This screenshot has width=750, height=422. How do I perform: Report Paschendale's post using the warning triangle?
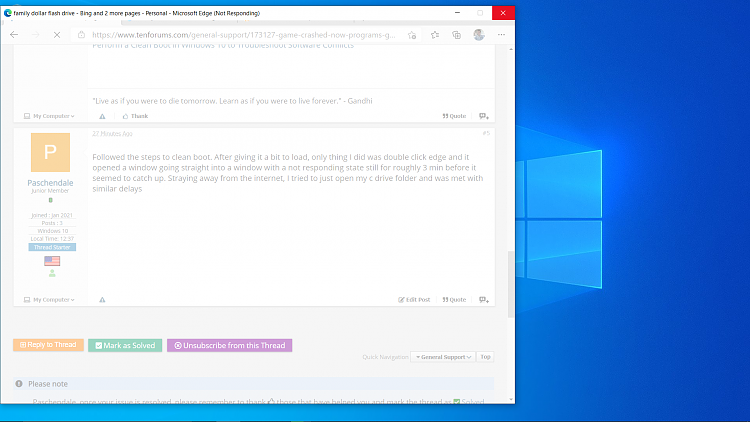102,300
